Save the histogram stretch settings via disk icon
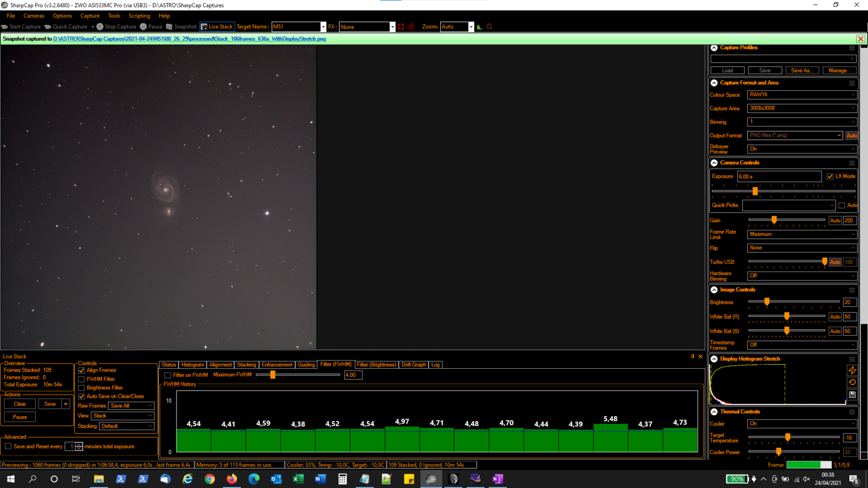 pyautogui.click(x=852, y=394)
